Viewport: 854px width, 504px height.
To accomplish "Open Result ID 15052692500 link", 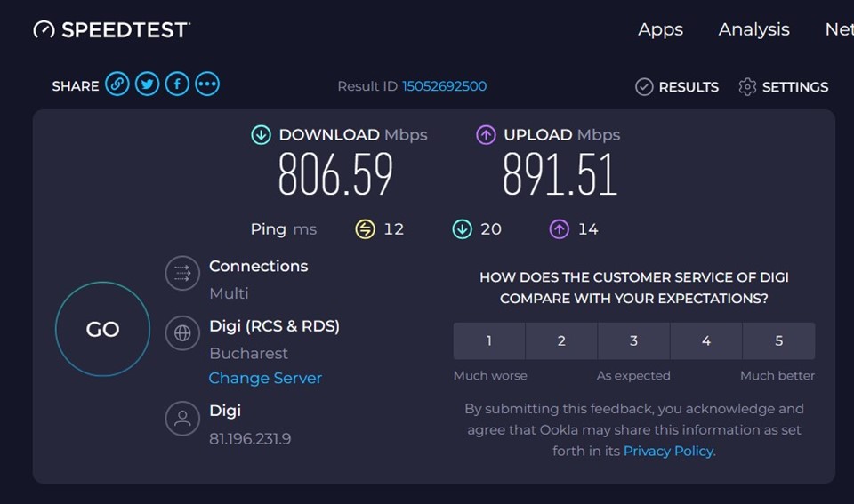I will [444, 86].
